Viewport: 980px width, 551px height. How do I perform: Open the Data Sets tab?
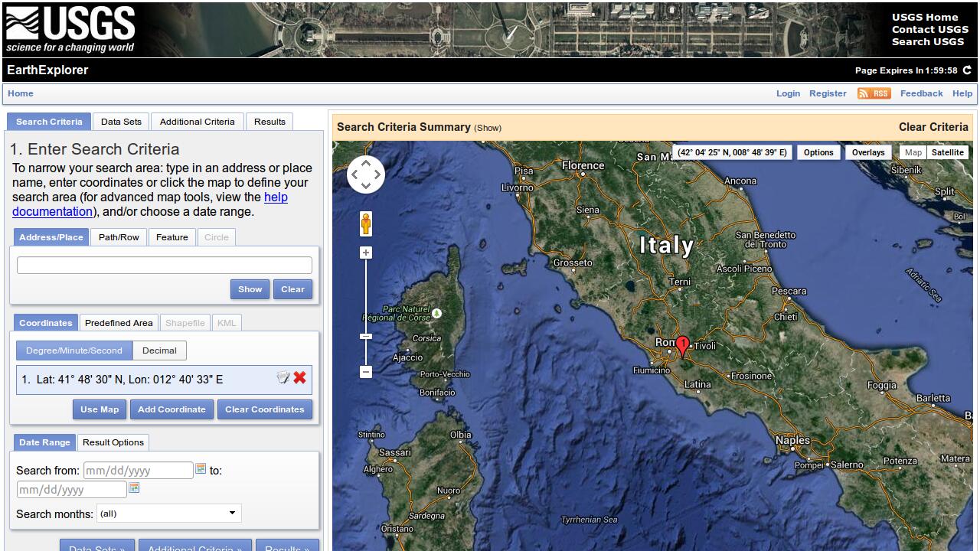coord(121,122)
